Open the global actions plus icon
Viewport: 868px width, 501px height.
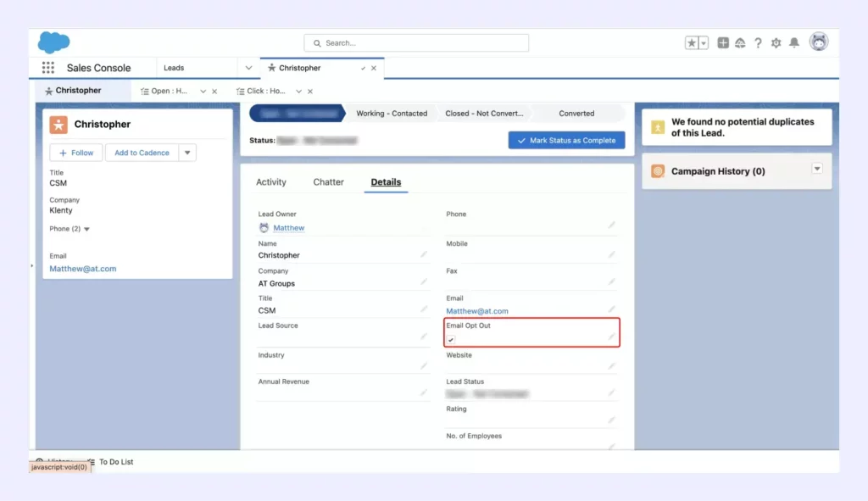click(x=723, y=42)
